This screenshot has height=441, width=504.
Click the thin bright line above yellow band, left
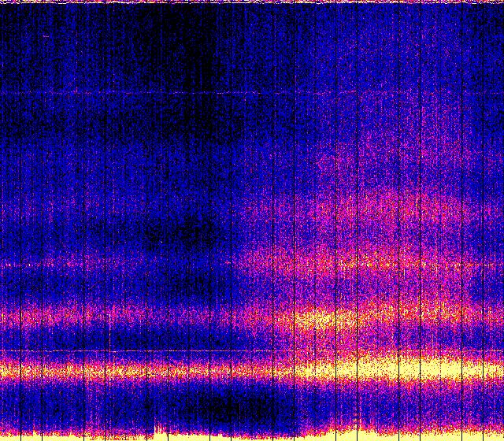(118, 350)
